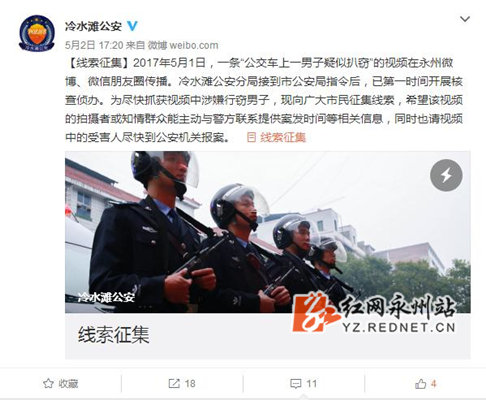Screen dimensions: 486x400
Task: Select the 收藏 label to favorite the post
Action: (x=68, y=384)
